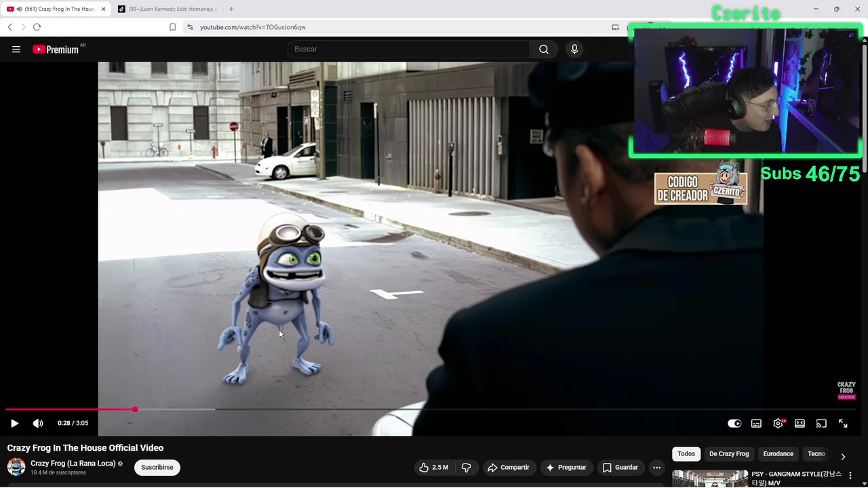868x488 pixels.
Task: Open player settings gear
Action: click(x=778, y=423)
